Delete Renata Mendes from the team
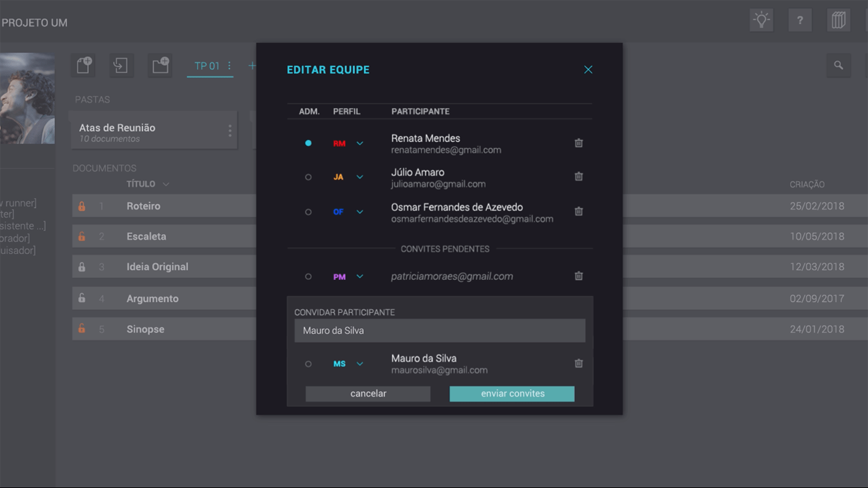The width and height of the screenshot is (868, 488). pos(579,143)
